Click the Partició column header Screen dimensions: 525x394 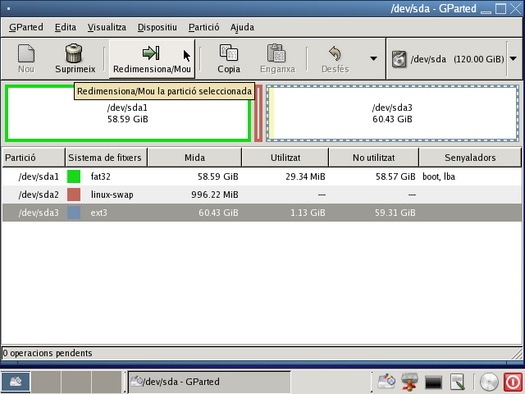(33, 157)
